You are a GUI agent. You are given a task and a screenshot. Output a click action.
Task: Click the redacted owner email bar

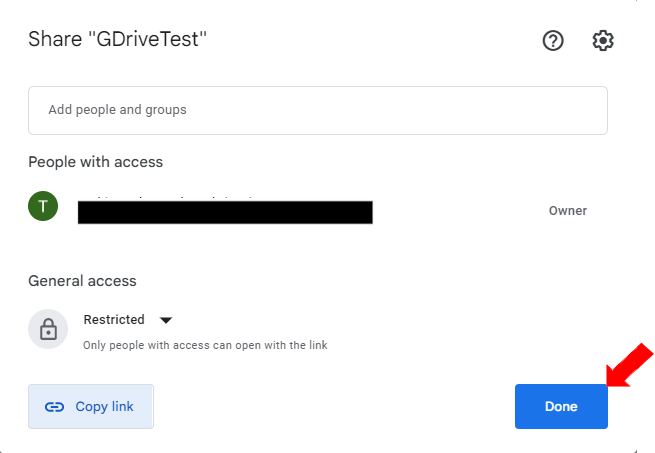(x=225, y=212)
